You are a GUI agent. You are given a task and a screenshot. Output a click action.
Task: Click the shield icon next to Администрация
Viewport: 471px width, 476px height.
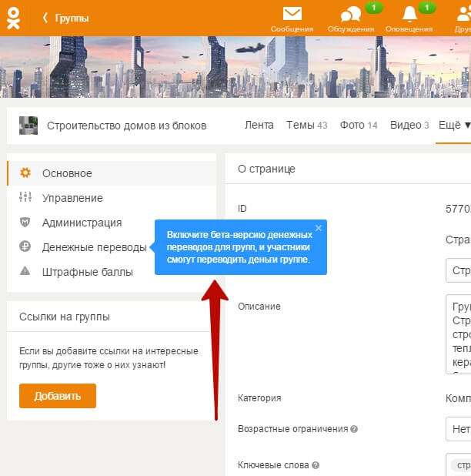25,223
